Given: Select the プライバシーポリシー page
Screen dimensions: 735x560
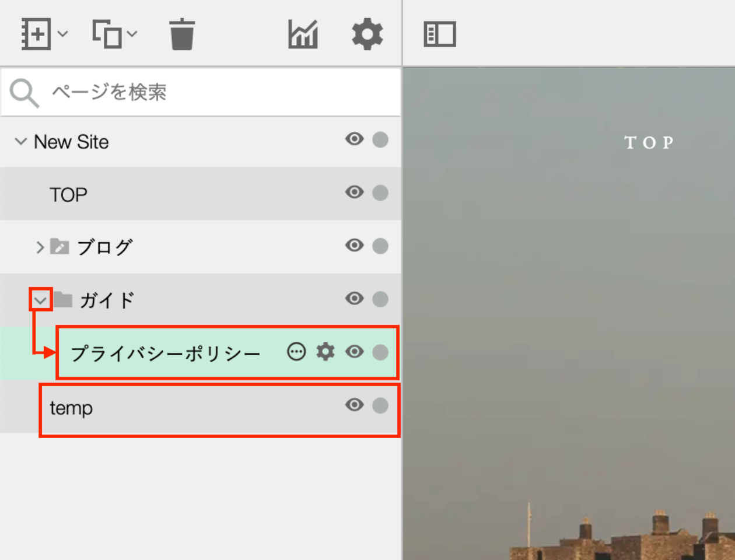Looking at the screenshot, I should point(164,351).
